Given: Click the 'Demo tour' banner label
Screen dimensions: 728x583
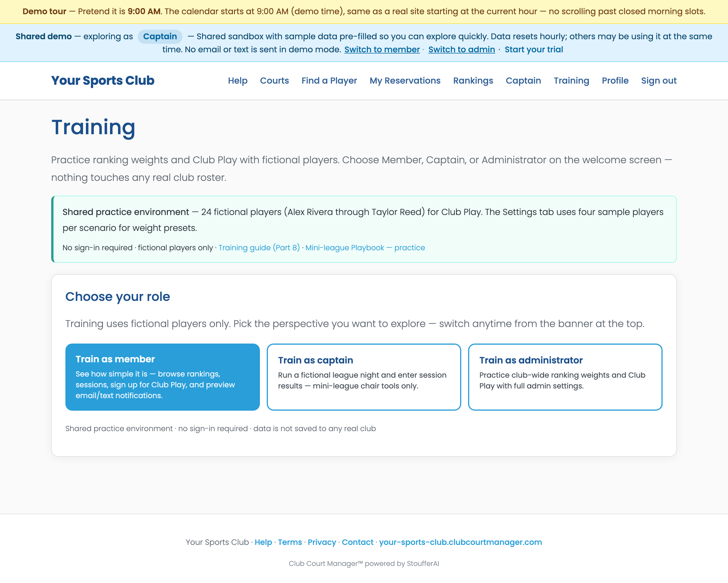Looking at the screenshot, I should pyautogui.click(x=45, y=11).
